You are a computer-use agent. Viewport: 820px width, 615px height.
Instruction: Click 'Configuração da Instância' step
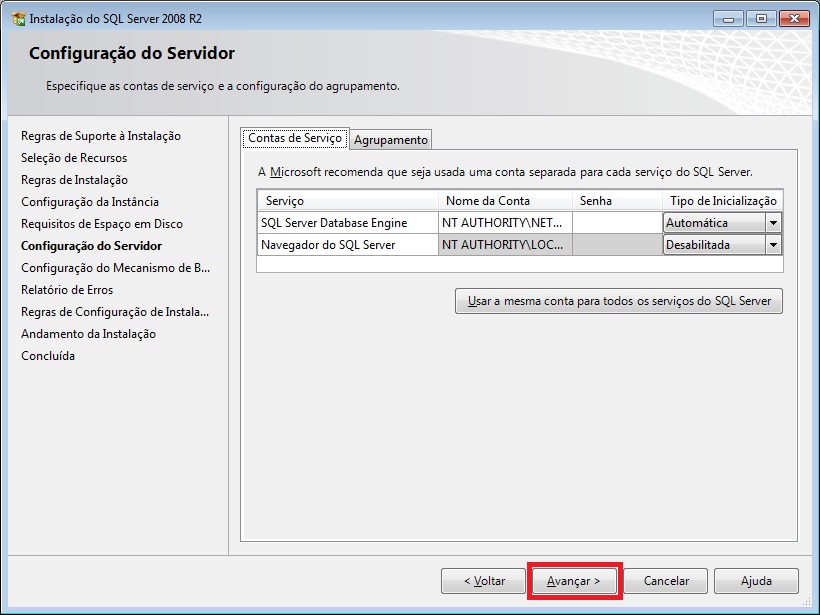[90, 202]
